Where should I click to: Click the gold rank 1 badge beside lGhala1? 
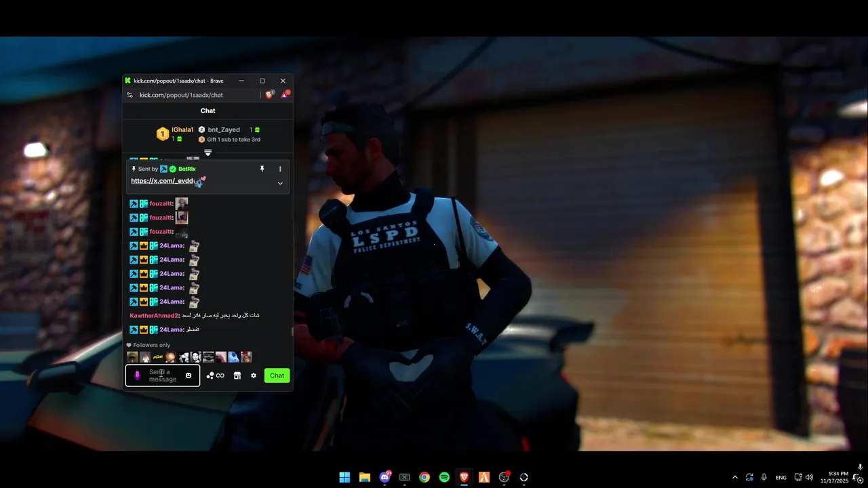[163, 134]
